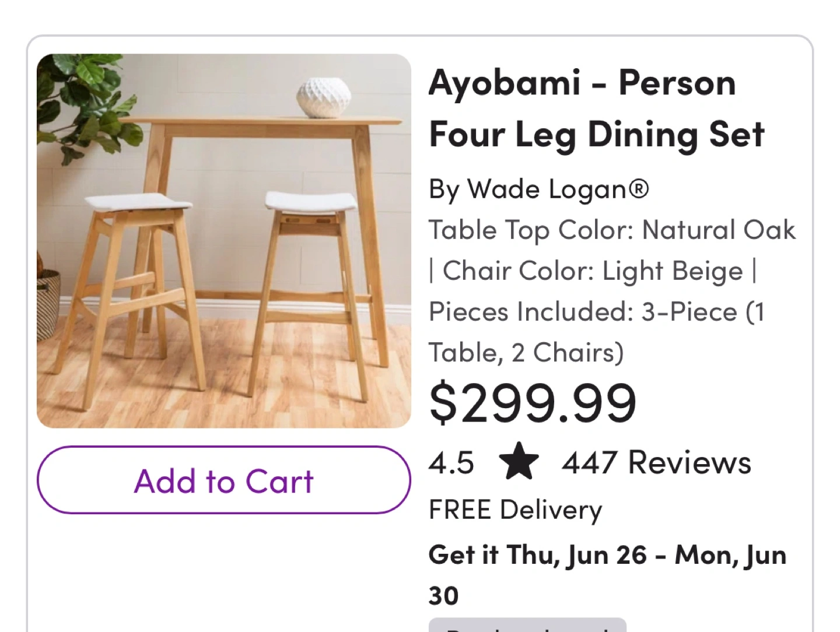Select the 4.5 rating score
Image resolution: width=840 pixels, height=632 pixels.
(452, 463)
